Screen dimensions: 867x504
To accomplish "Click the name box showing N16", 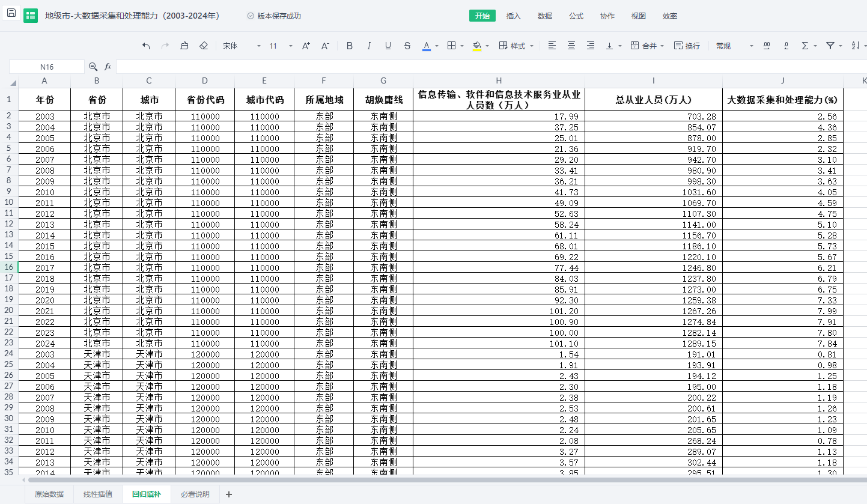I will click(47, 67).
